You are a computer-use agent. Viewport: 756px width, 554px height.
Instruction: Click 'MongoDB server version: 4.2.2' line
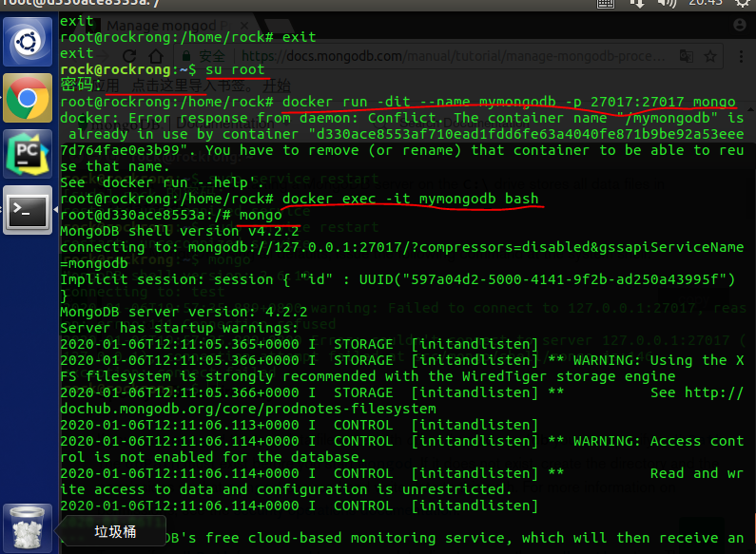point(184,312)
